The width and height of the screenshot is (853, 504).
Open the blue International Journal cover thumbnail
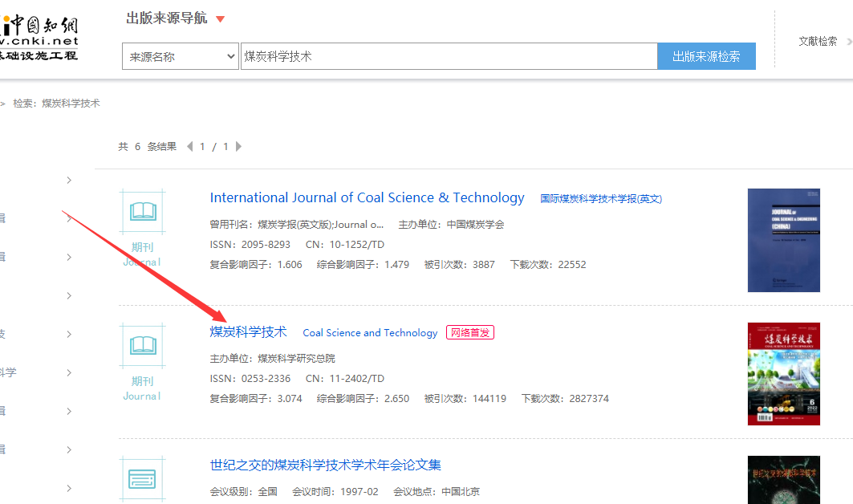pos(783,240)
